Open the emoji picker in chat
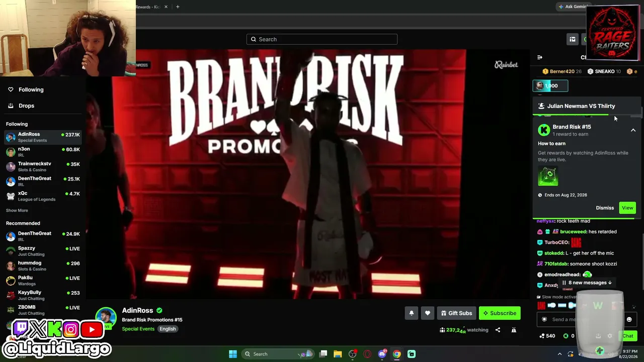 pos(629,319)
